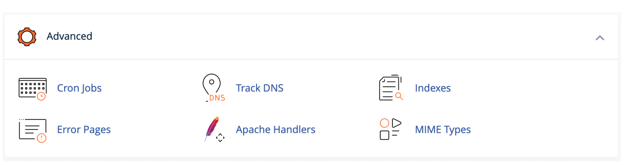Click the orange DNS text under the pin
Image resolution: width=644 pixels, height=165 pixels.
click(x=217, y=98)
